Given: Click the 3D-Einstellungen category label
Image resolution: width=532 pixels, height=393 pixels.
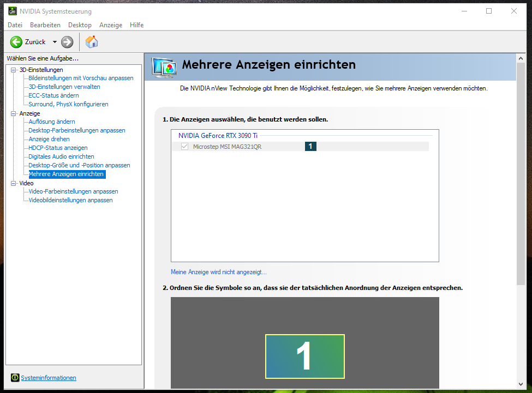Looking at the screenshot, I should click(41, 70).
